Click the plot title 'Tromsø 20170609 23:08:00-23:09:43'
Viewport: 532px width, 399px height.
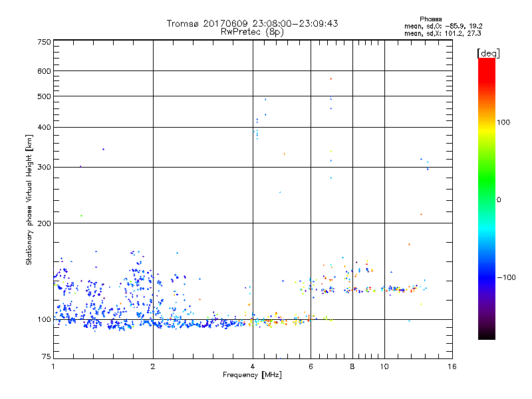pos(252,23)
